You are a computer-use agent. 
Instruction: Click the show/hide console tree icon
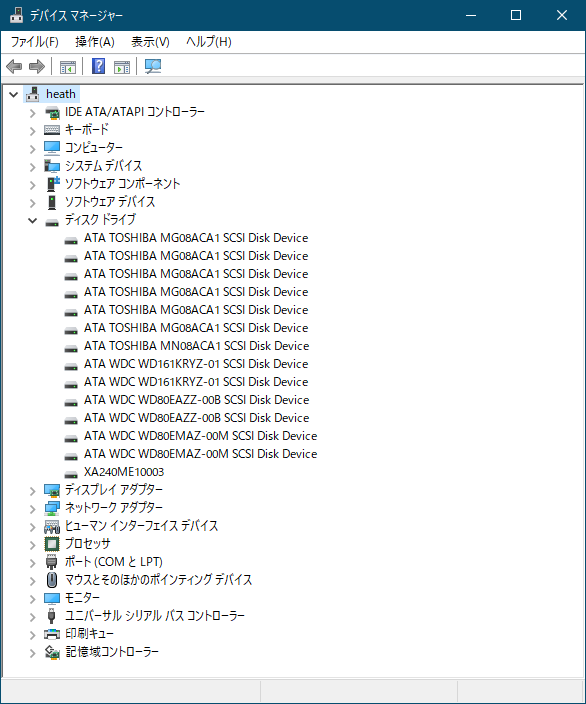pos(68,66)
